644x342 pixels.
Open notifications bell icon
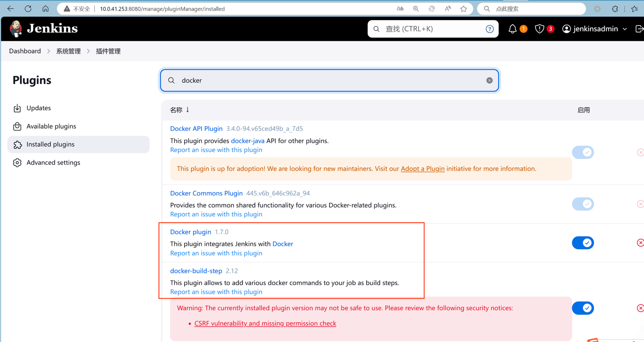(512, 29)
